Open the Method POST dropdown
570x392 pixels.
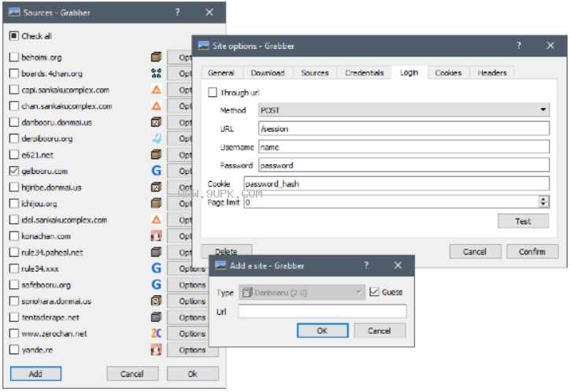click(x=404, y=109)
